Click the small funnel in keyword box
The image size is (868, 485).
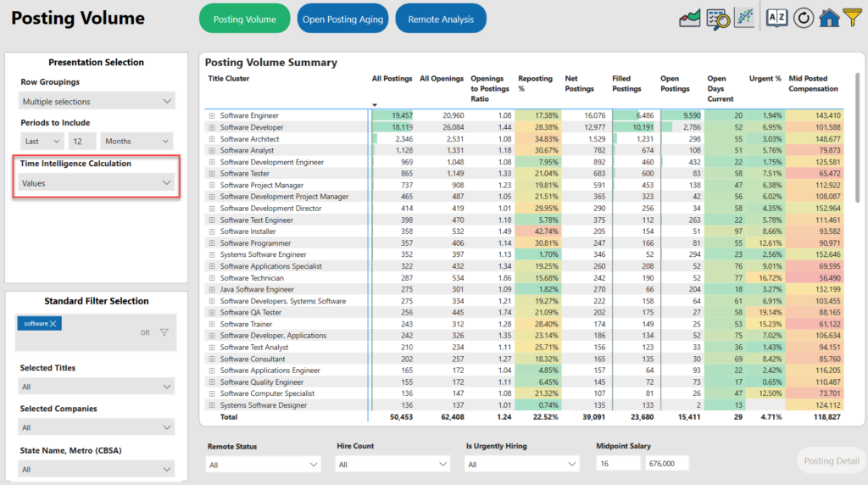click(164, 332)
